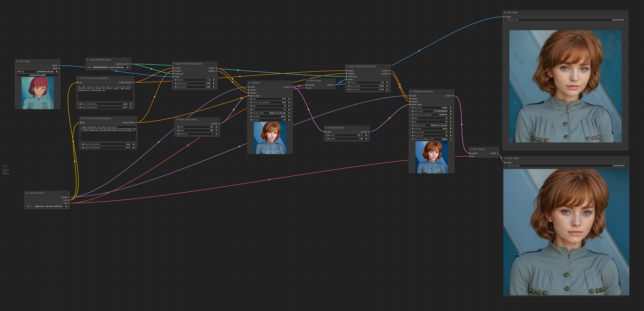Image resolution: width=644 pixels, height=311 pixels.
Task: Click strength slider in first Apply ControlNet
Action: click(x=194, y=80)
